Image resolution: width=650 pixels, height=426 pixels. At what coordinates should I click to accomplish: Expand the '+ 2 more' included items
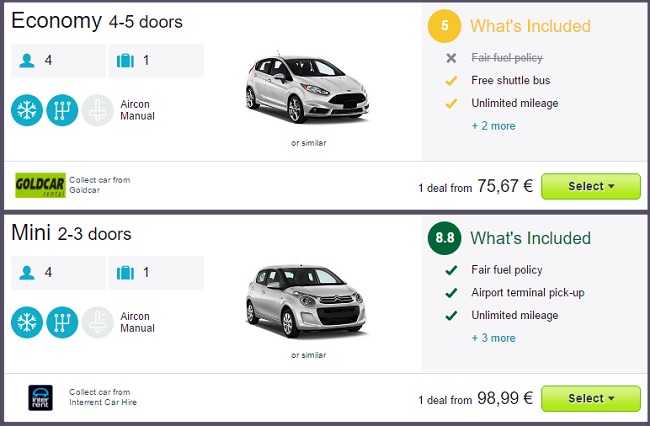click(493, 126)
